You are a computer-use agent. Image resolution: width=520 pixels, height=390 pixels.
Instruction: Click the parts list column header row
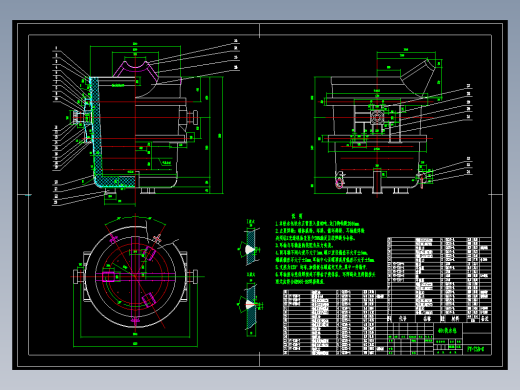(439, 319)
